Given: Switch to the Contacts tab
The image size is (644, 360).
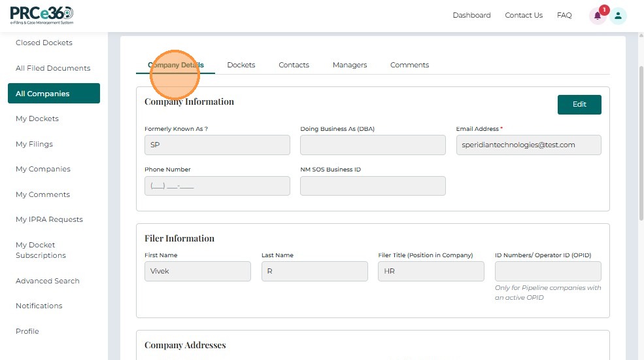Looking at the screenshot, I should pos(294,65).
